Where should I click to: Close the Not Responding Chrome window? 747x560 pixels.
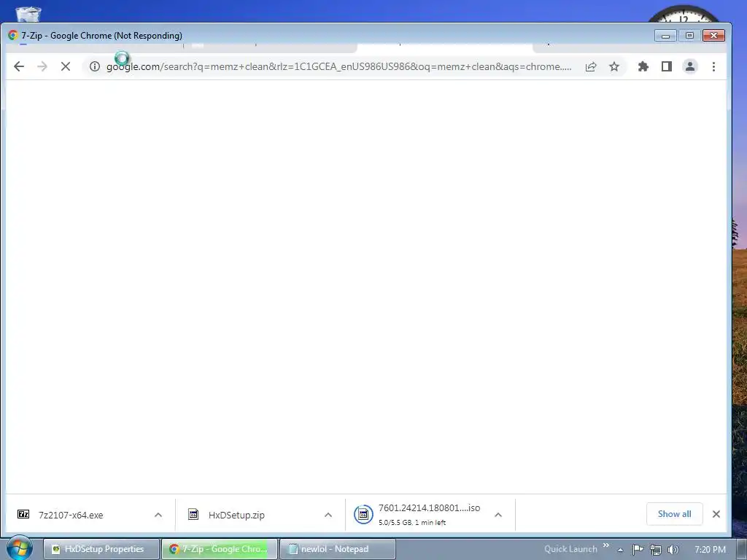713,36
